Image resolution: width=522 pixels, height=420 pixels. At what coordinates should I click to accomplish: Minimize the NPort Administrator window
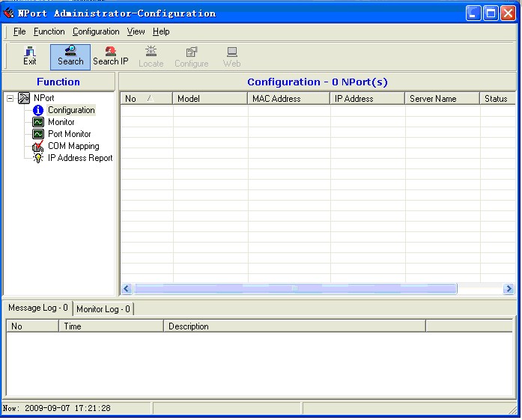pos(473,13)
